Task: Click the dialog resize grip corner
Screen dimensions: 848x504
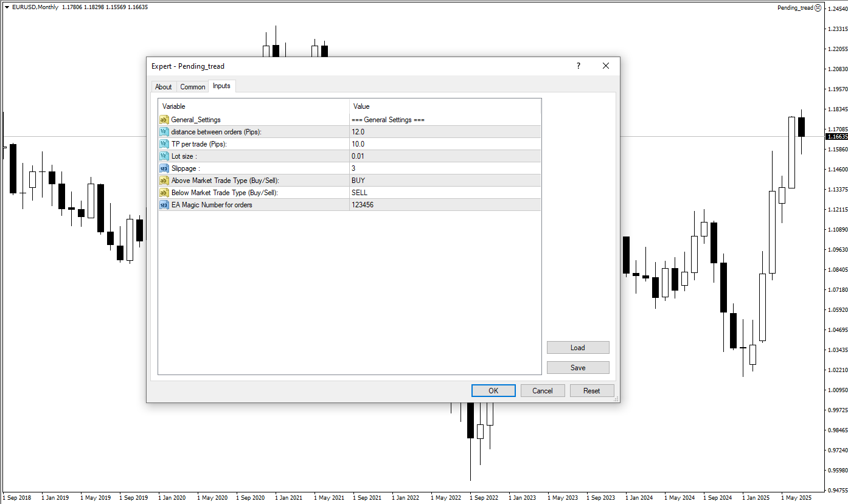Action: (x=616, y=399)
